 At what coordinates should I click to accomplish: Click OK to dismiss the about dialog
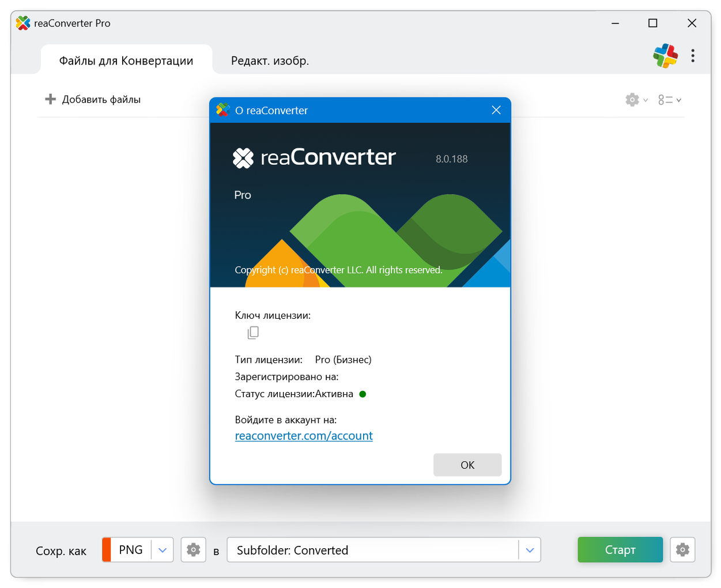coord(467,465)
